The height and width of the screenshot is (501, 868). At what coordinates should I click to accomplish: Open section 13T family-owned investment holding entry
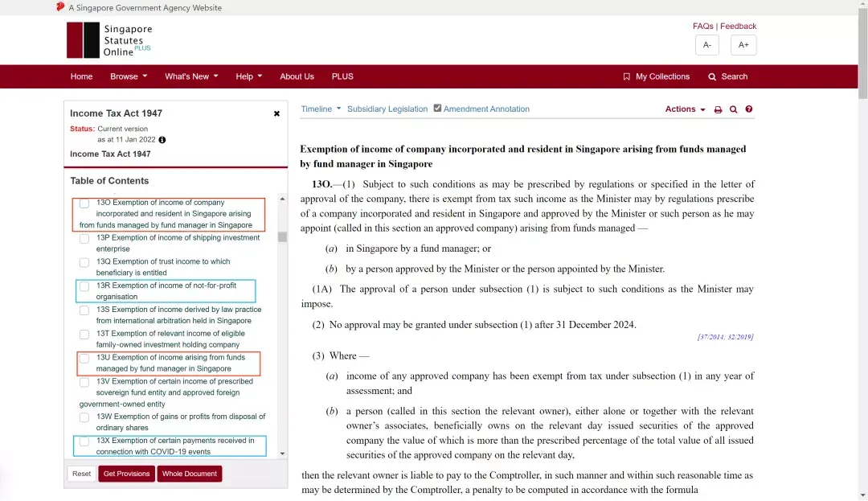170,339
